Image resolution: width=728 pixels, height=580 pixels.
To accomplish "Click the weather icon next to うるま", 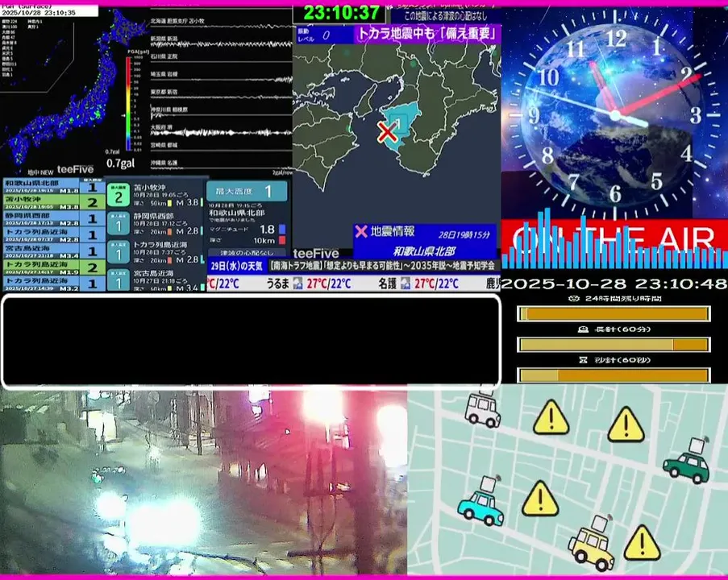I will coord(297,283).
